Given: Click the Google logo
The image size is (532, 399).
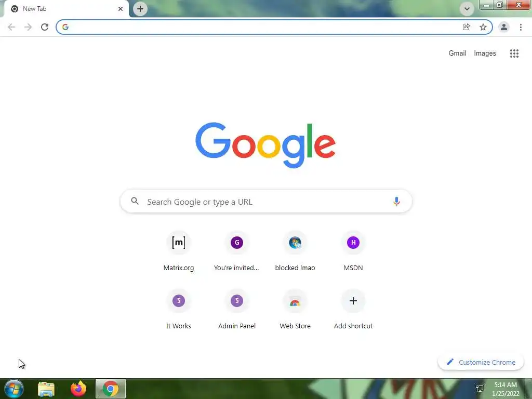Looking at the screenshot, I should [x=265, y=145].
